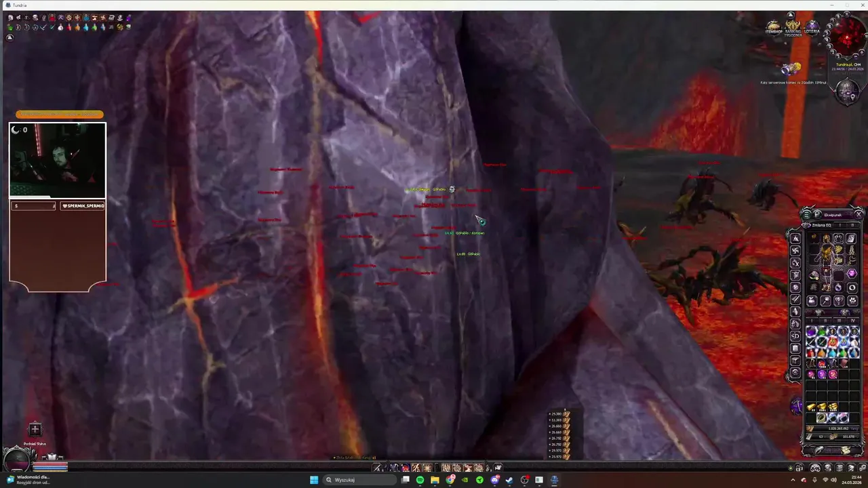
Task: Switch Zmiana EQ to set II
Action: [x=852, y=225]
